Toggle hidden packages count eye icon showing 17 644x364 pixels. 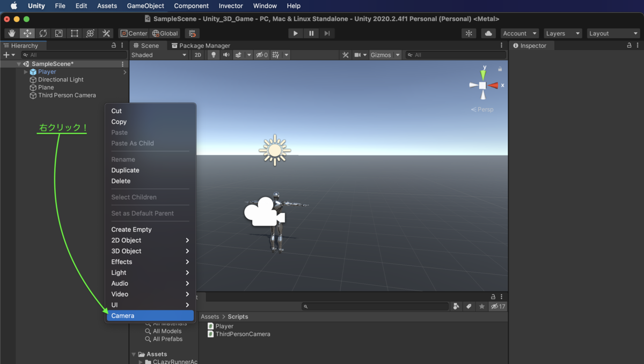tap(497, 307)
